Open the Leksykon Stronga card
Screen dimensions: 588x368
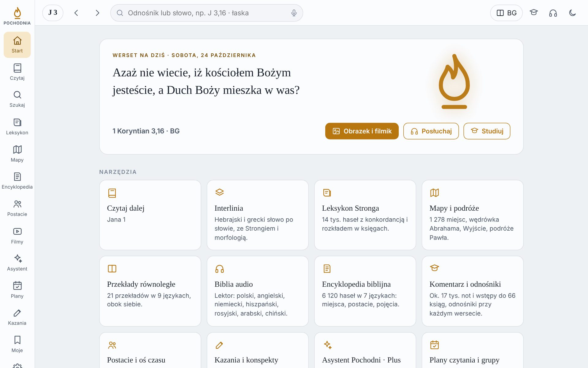point(365,215)
